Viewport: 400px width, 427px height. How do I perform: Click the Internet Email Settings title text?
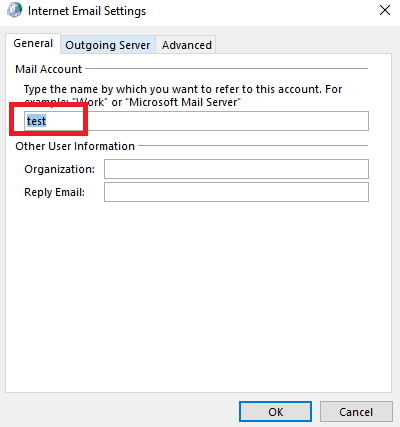pos(87,11)
